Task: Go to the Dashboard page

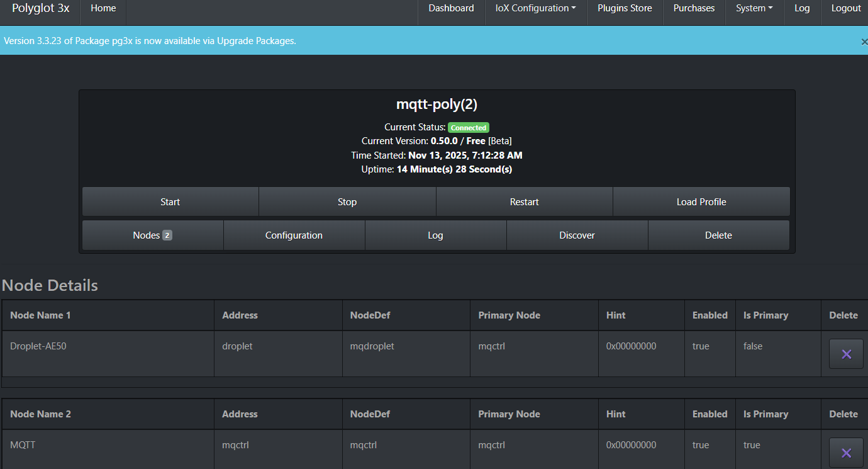Action: pyautogui.click(x=451, y=8)
